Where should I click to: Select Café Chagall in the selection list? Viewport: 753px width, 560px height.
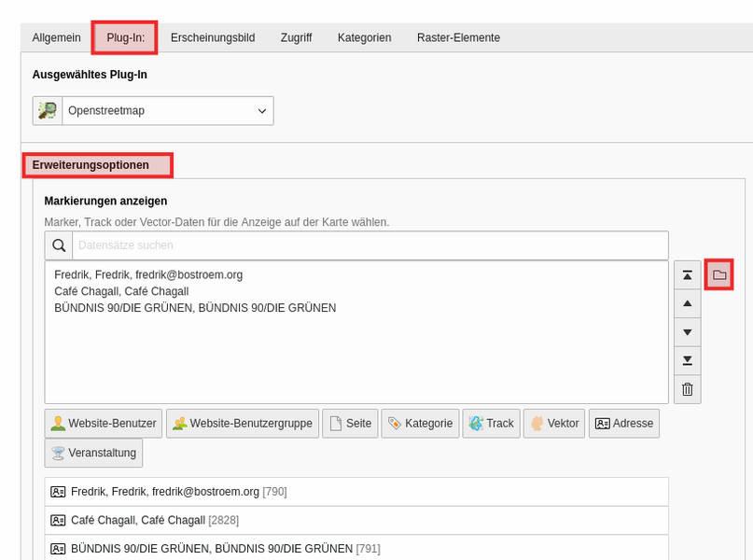[x=121, y=291]
